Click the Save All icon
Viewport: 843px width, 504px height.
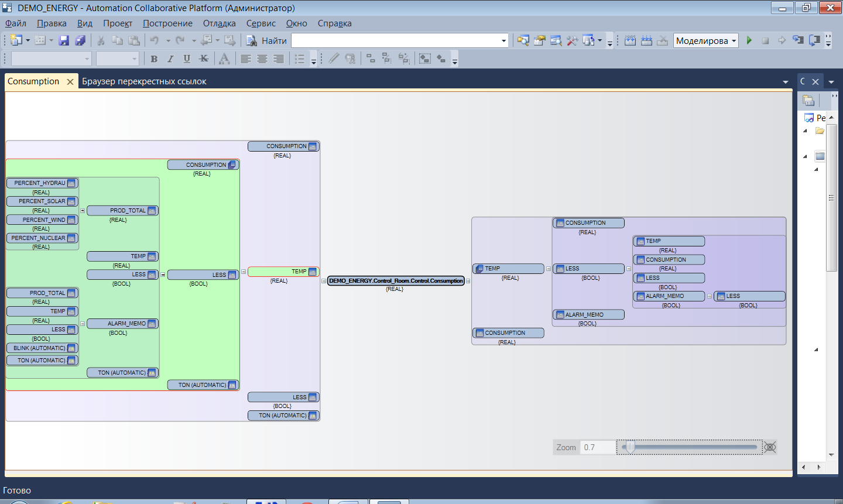80,40
